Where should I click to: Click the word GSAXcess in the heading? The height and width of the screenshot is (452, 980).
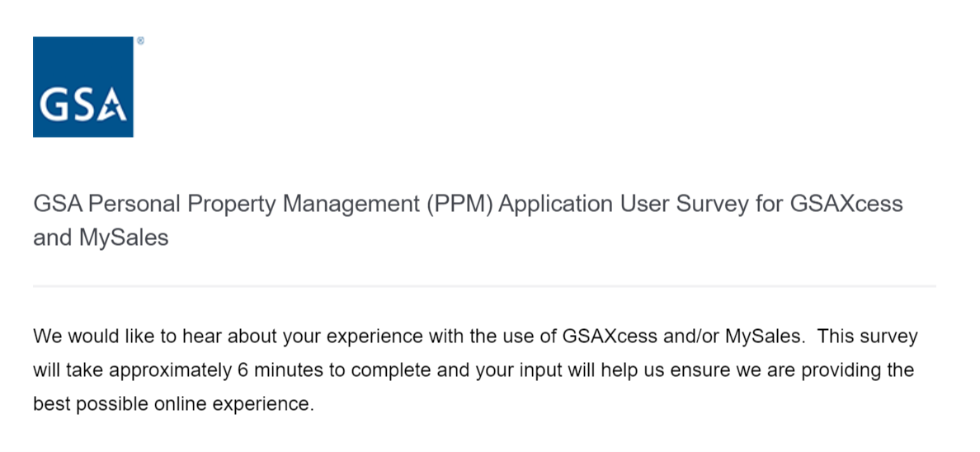coord(846,204)
